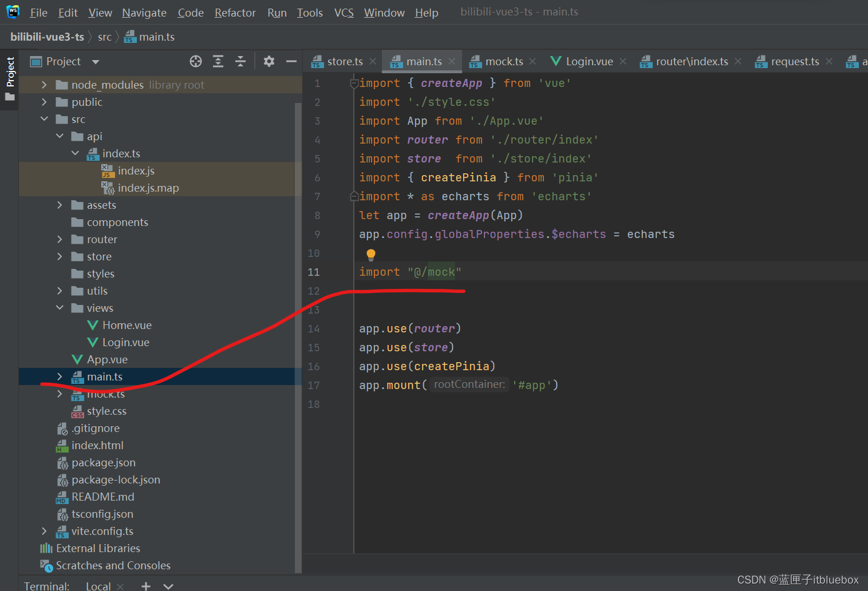
Task: Click the Expand All icon in Project panel
Action: (218, 61)
